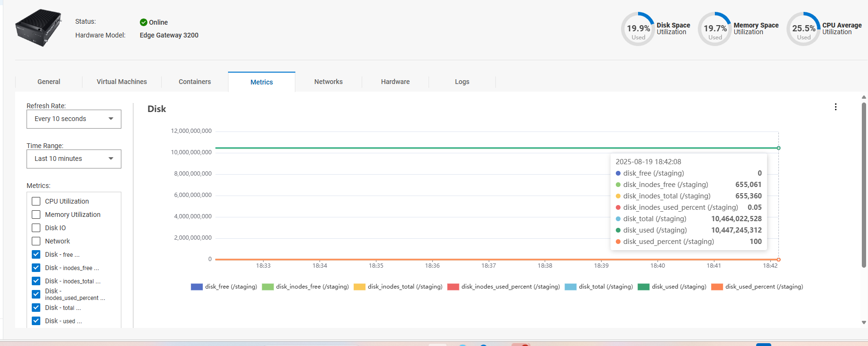The height and width of the screenshot is (346, 868).
Task: Enable the Disk IO checkbox
Action: coord(36,228)
